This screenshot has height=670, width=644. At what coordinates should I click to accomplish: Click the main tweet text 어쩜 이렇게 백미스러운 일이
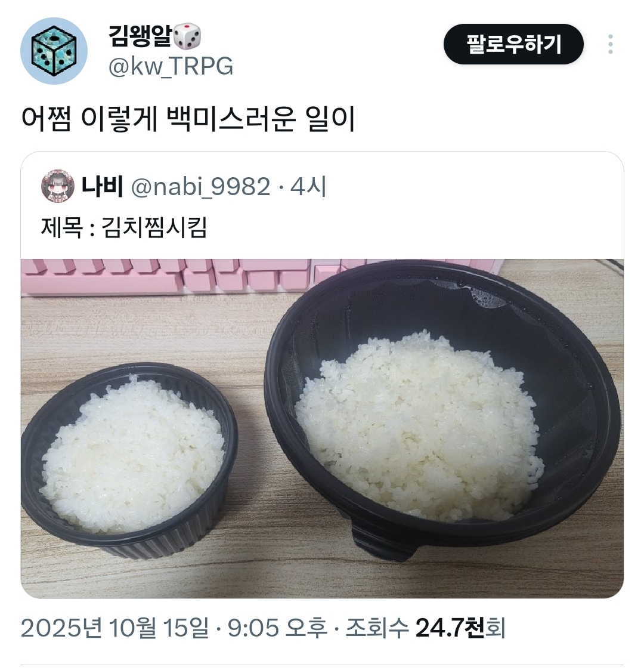[188, 119]
